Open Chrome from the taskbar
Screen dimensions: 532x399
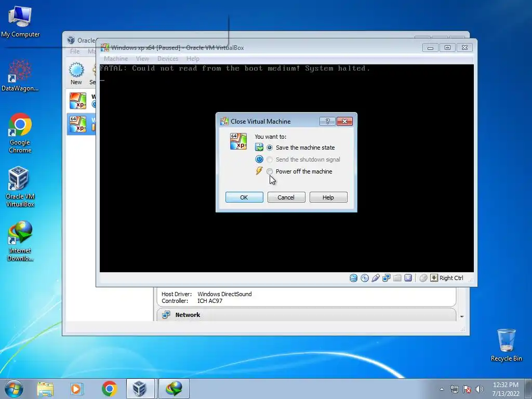pos(109,389)
